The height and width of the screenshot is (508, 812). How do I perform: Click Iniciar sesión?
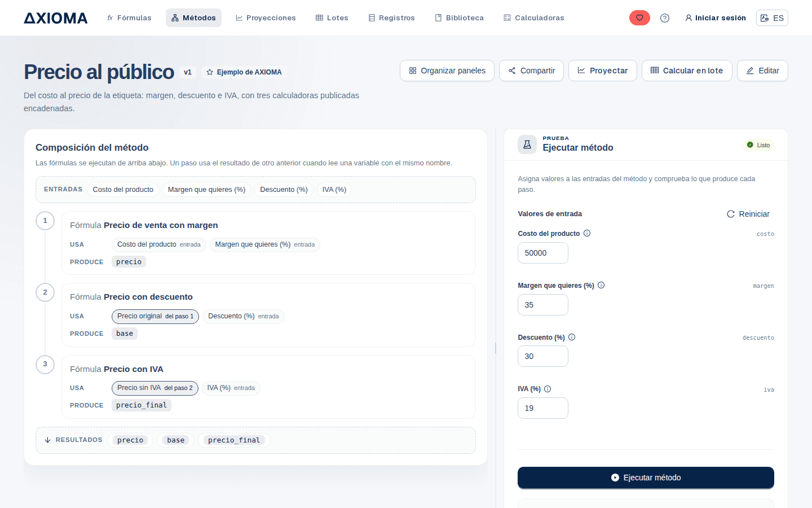click(x=716, y=18)
